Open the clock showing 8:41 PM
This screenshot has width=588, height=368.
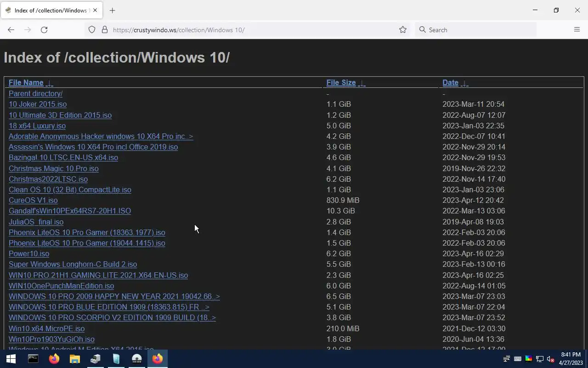[x=571, y=359]
